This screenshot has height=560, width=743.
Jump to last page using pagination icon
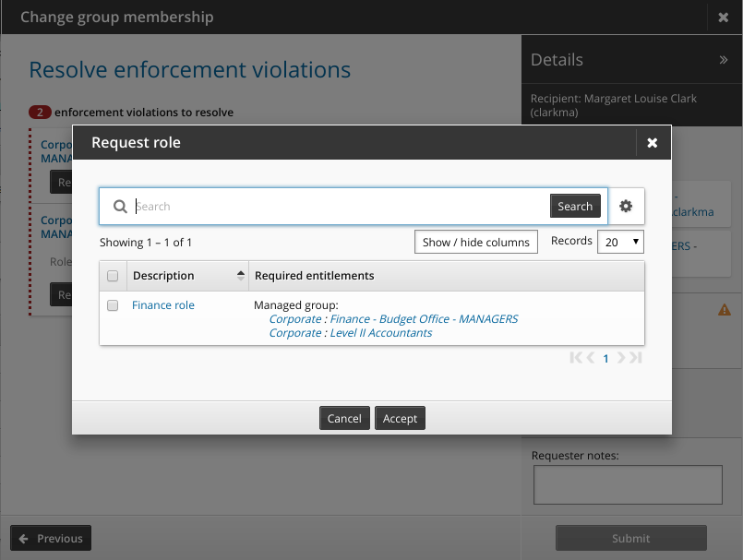tap(633, 358)
